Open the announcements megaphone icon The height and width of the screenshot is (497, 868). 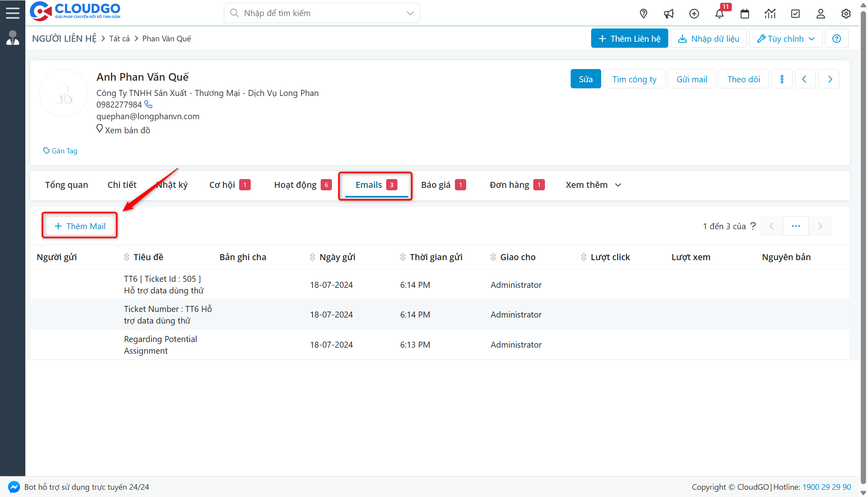[x=669, y=14]
